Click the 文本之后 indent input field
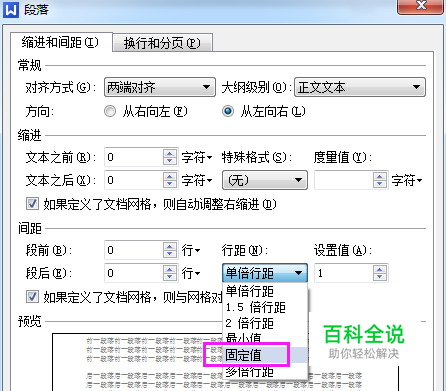Viewport: 446px width, 391px height. point(134,180)
